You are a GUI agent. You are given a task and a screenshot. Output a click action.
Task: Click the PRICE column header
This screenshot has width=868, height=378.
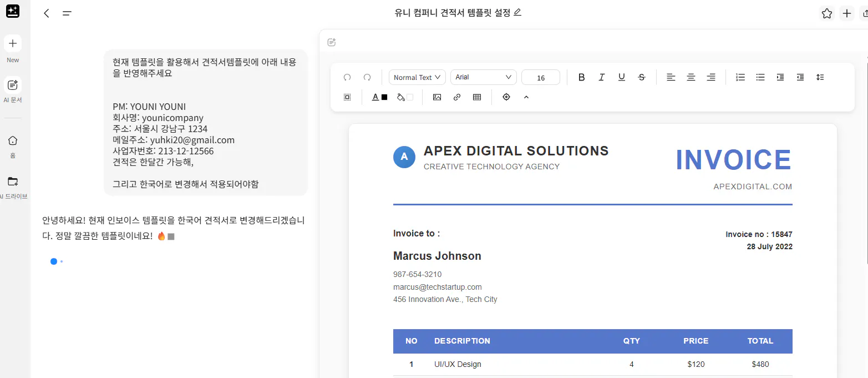coord(696,341)
